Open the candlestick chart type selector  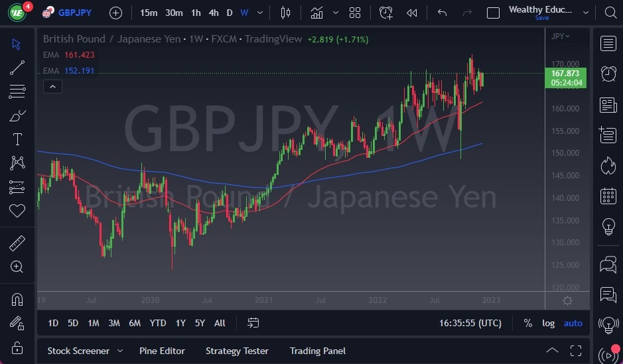point(285,13)
